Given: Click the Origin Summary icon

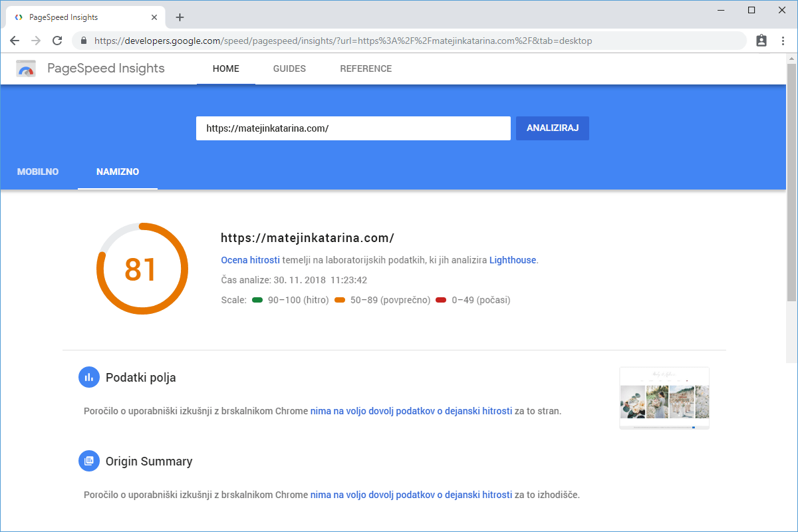Looking at the screenshot, I should click(x=88, y=461).
